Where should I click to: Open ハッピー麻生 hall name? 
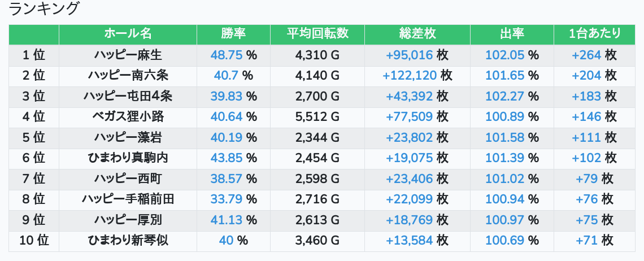pos(128,55)
